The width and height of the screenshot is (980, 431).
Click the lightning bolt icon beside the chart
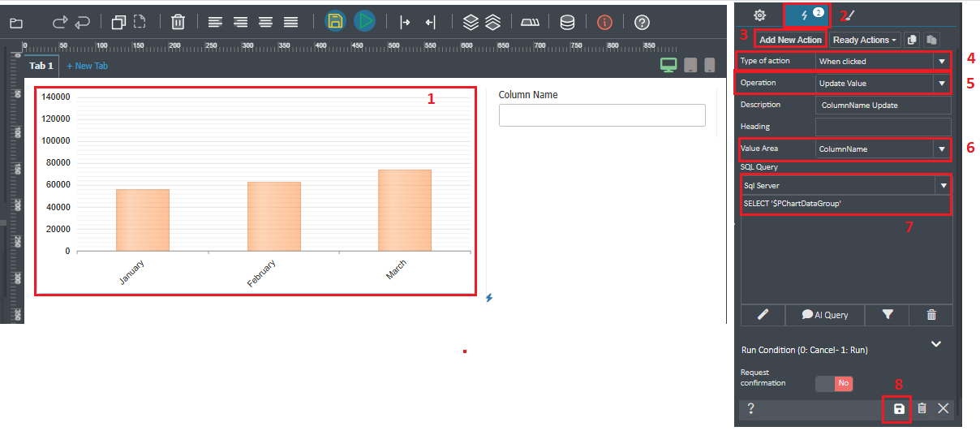click(489, 298)
